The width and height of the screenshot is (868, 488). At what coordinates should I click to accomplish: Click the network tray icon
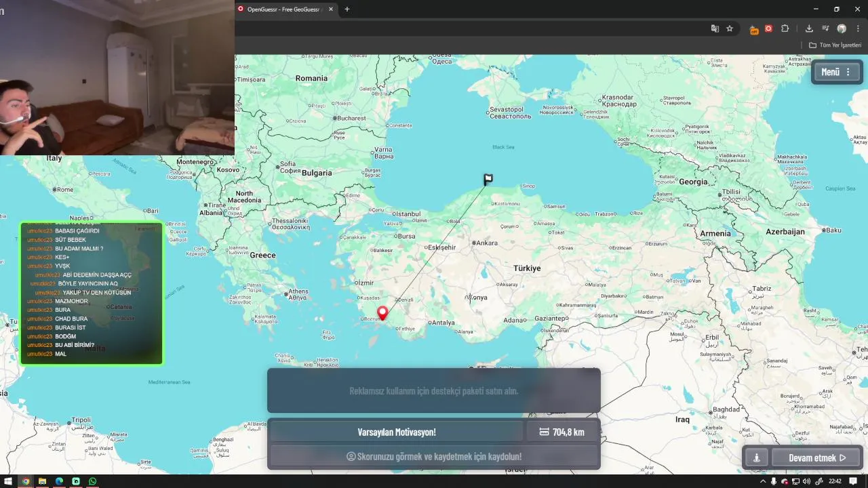(795, 481)
